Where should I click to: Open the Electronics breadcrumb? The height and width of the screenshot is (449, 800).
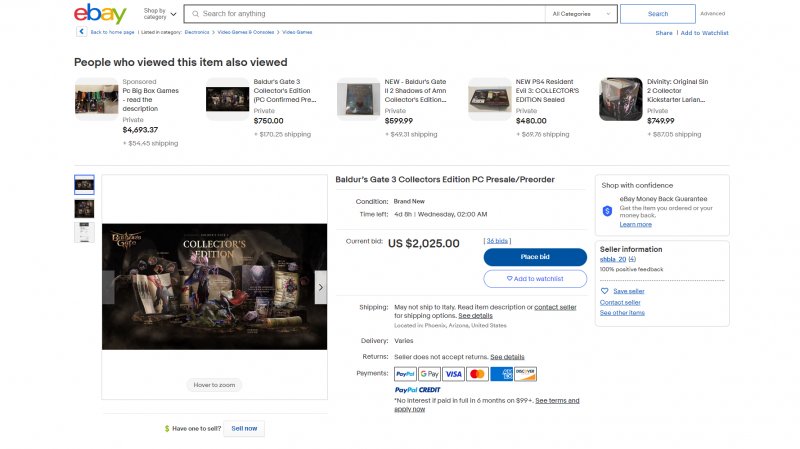pos(197,32)
